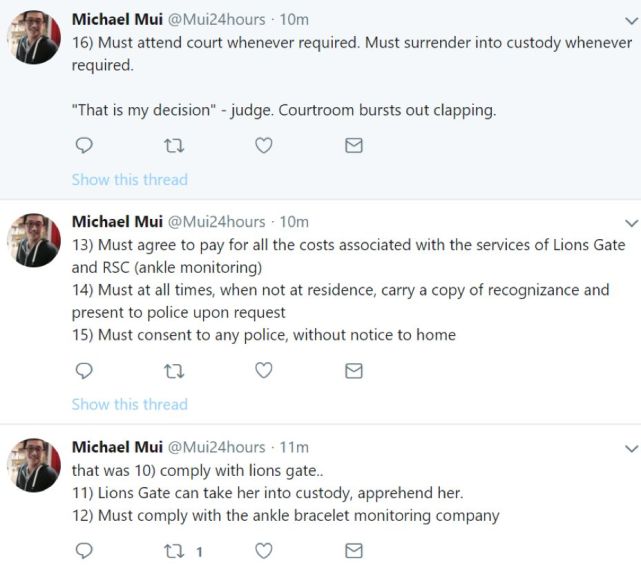This screenshot has width=641, height=574.
Task: Like the ankle bracelet monitoring tweet
Action: [263, 551]
